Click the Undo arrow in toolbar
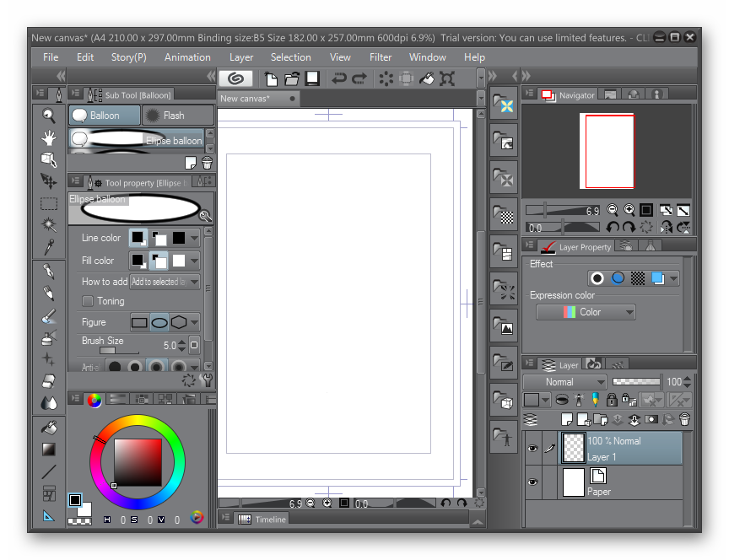The width and height of the screenshot is (729, 560). pyautogui.click(x=339, y=78)
